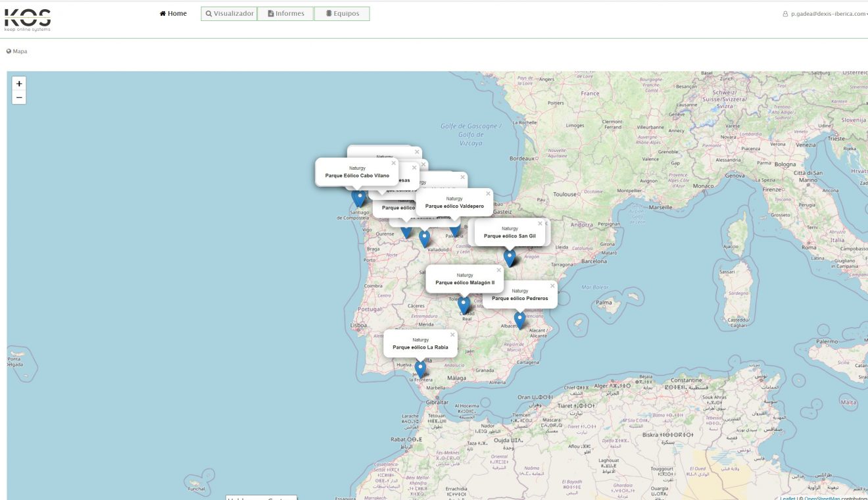The height and width of the screenshot is (500, 868).
Task: Zoom in on the map
Action: [x=19, y=84]
